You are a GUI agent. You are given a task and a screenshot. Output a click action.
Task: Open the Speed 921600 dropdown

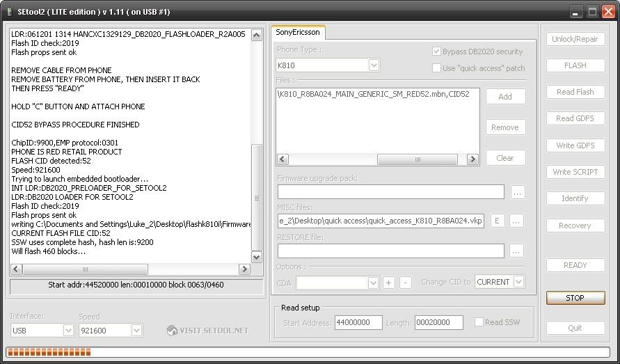coord(136,331)
